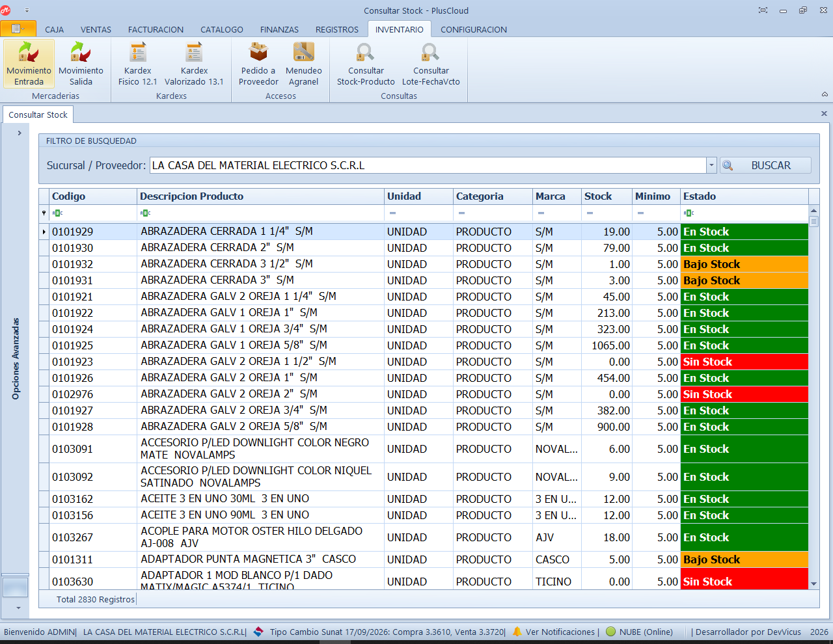Open Kardex Fisico 12.1 report
Image resolution: width=833 pixels, height=644 pixels.
pyautogui.click(x=137, y=63)
